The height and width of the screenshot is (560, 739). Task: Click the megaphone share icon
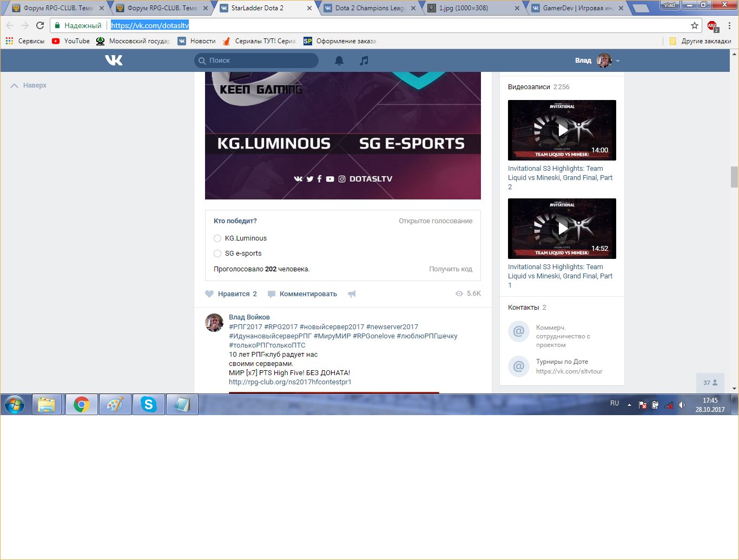coord(352,294)
